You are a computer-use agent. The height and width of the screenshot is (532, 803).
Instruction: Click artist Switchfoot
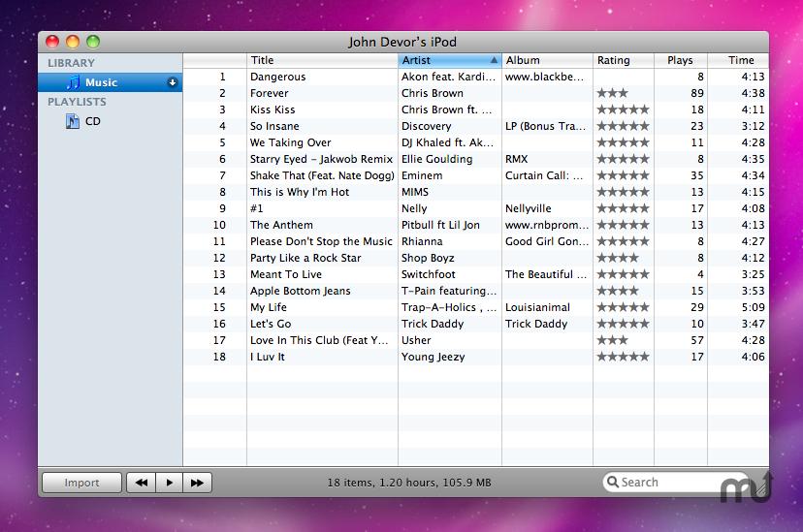pos(428,274)
